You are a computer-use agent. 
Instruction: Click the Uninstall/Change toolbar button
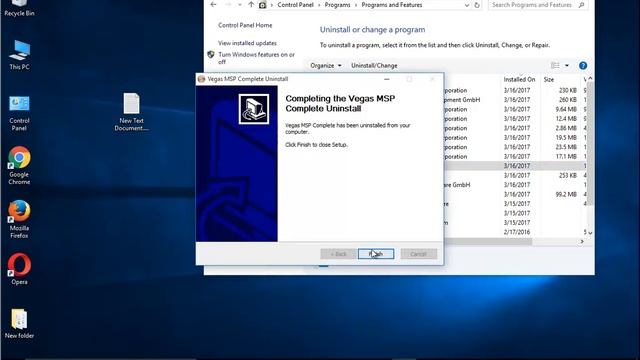[x=374, y=65]
